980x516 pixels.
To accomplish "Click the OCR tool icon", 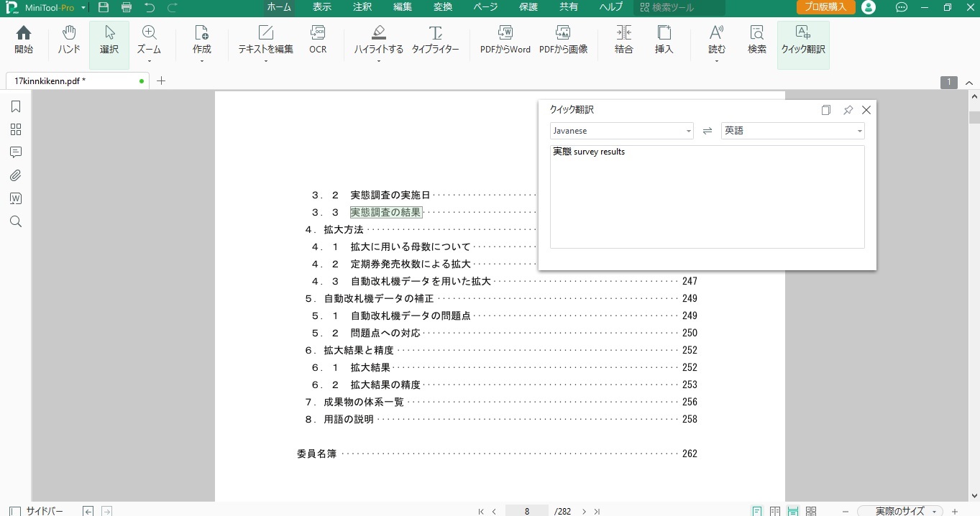I will click(x=318, y=40).
